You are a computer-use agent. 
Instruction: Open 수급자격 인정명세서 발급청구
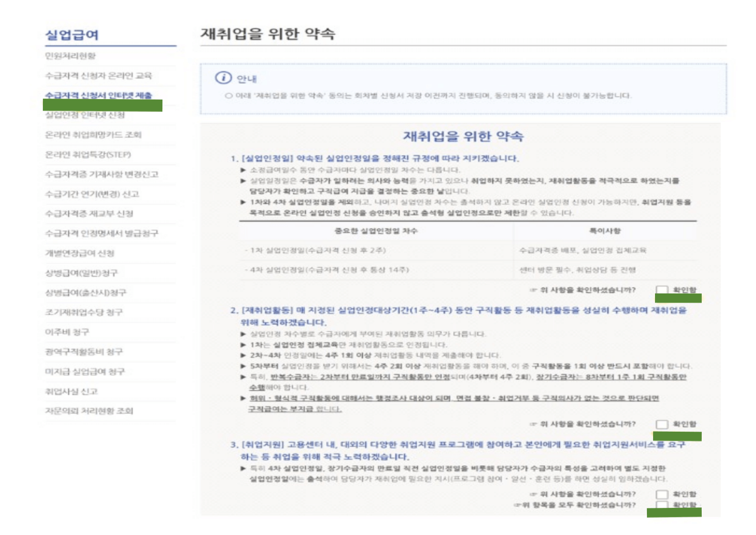coord(101,233)
